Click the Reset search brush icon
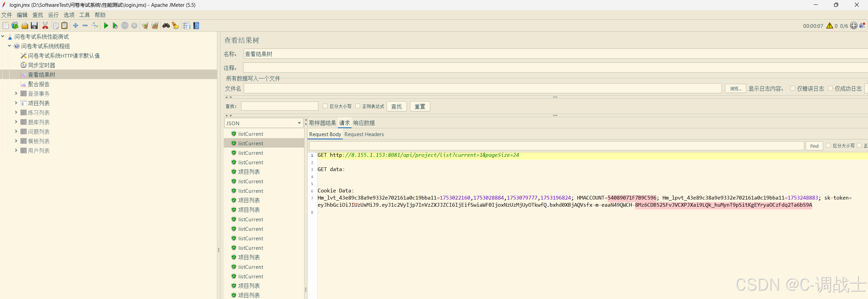This screenshot has height=299, width=868. click(x=175, y=26)
